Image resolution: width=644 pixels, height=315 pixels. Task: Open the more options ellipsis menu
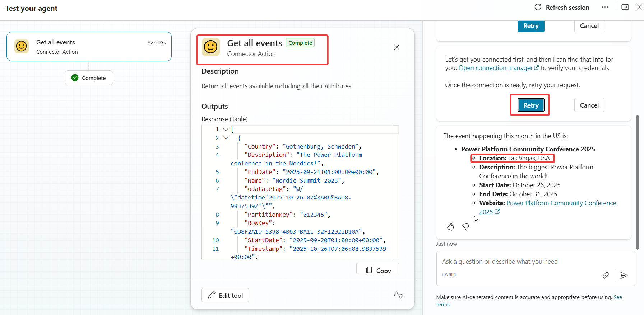pyautogui.click(x=605, y=7)
